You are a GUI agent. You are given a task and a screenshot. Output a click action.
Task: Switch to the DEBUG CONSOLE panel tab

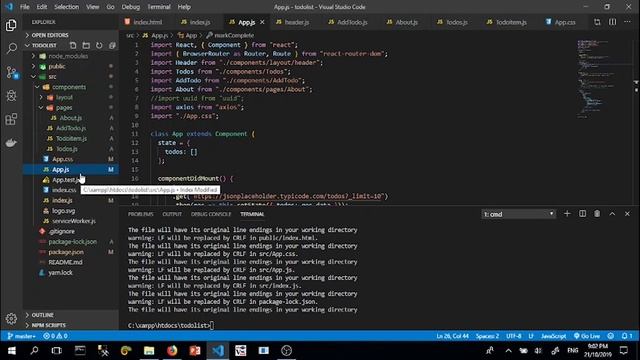click(x=211, y=214)
